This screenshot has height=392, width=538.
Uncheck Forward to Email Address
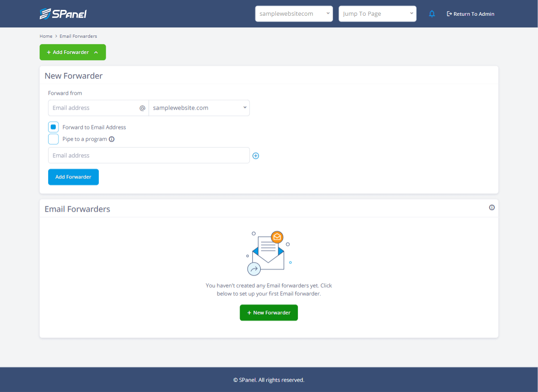[x=53, y=127]
